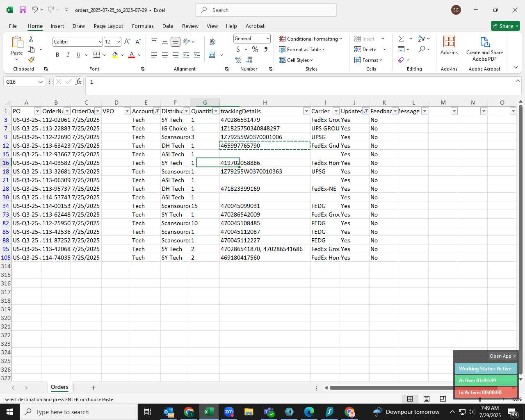The height and width of the screenshot is (420, 525).
Task: Click the Insert Function fx icon
Action: pos(78,82)
